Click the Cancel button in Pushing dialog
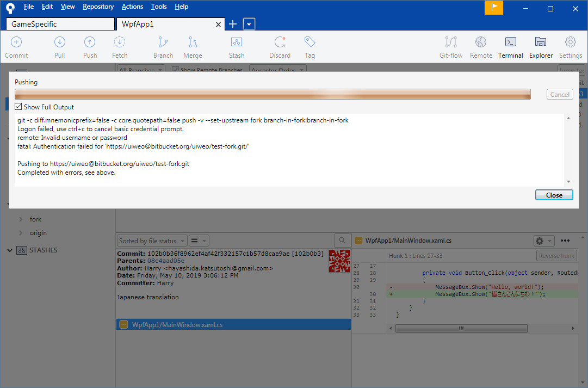The height and width of the screenshot is (388, 588). pos(560,95)
